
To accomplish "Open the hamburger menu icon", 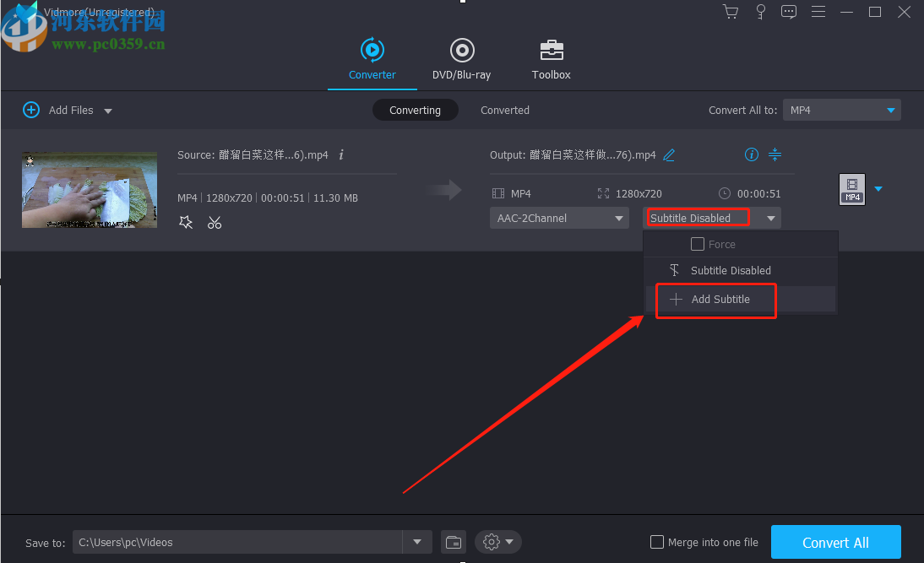I will click(818, 12).
